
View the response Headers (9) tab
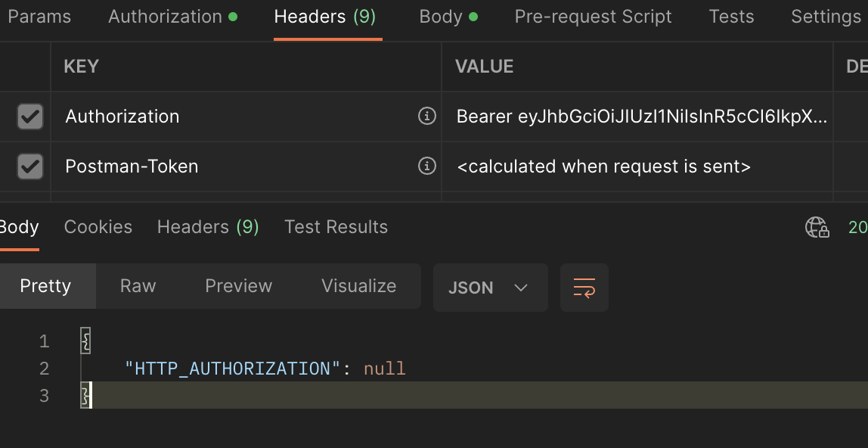point(208,227)
